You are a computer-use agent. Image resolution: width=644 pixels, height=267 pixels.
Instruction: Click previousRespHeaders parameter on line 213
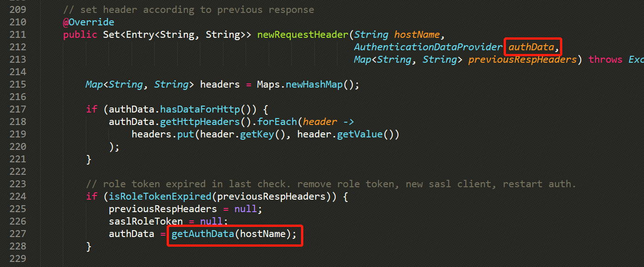point(522,59)
